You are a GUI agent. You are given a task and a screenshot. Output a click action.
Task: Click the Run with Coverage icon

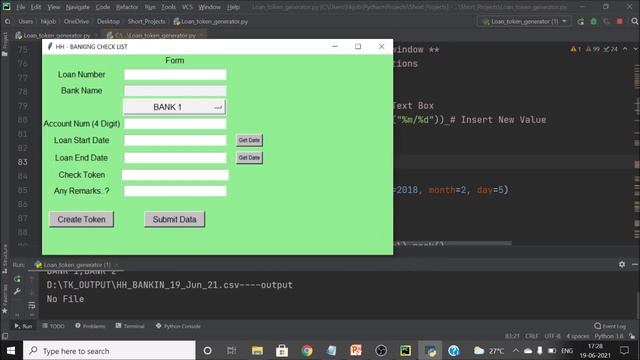point(607,21)
